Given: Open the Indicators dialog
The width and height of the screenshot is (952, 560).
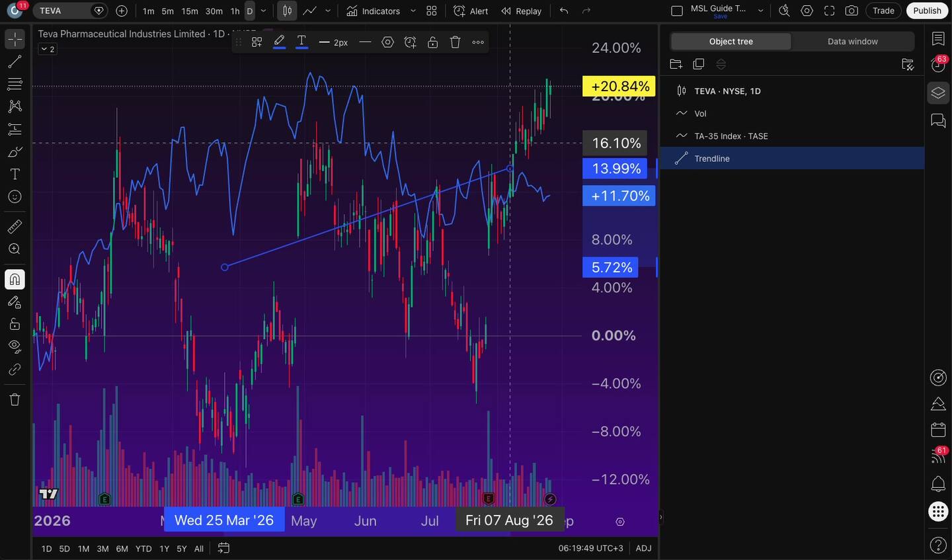Looking at the screenshot, I should 374,11.
